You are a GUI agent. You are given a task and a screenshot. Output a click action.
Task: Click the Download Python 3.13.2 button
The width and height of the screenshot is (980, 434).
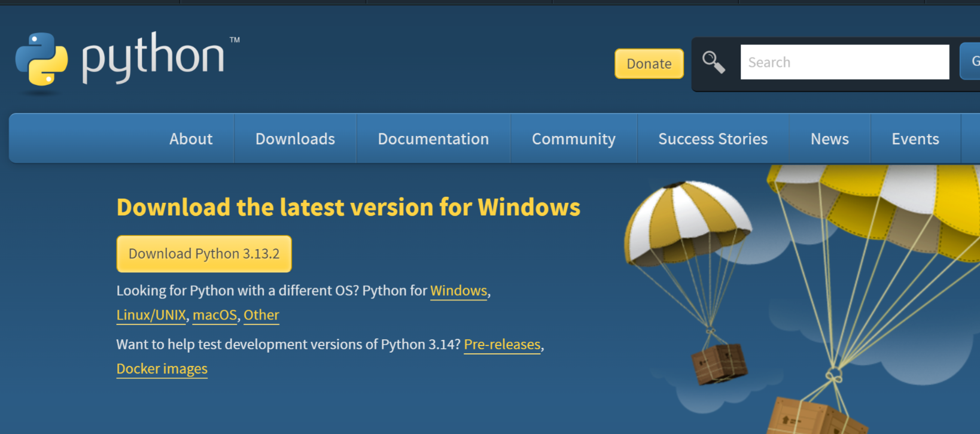pyautogui.click(x=204, y=254)
